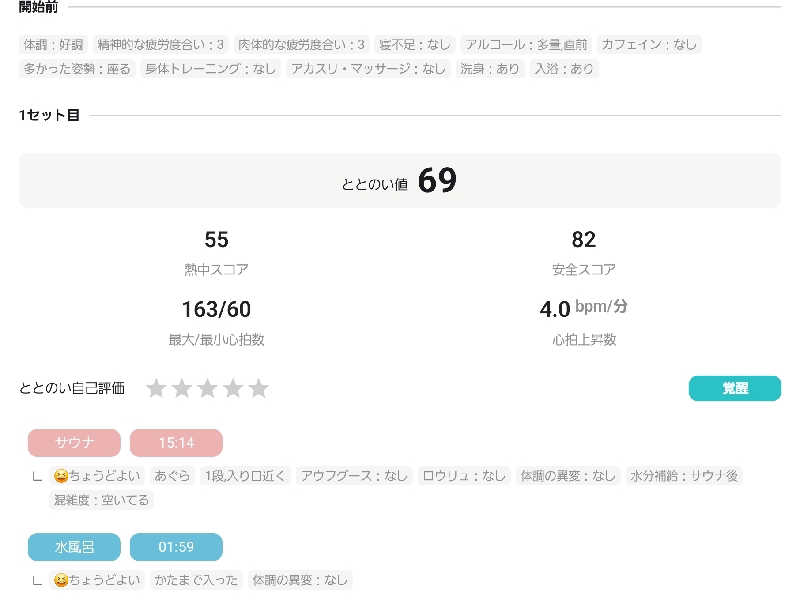Click the アルコール：多量,直前 tag
The height and width of the screenshot is (600, 800).
click(x=525, y=45)
